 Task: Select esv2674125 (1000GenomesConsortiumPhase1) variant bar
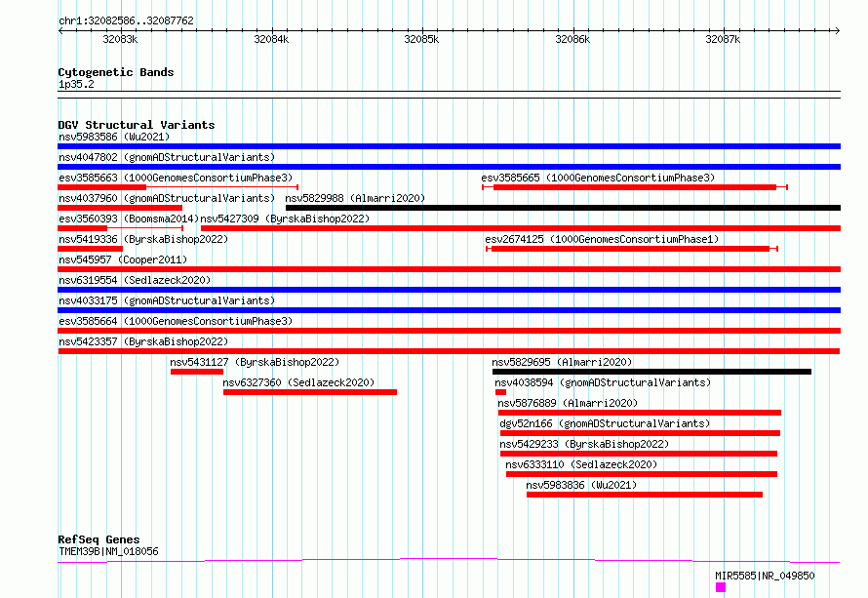point(632,249)
